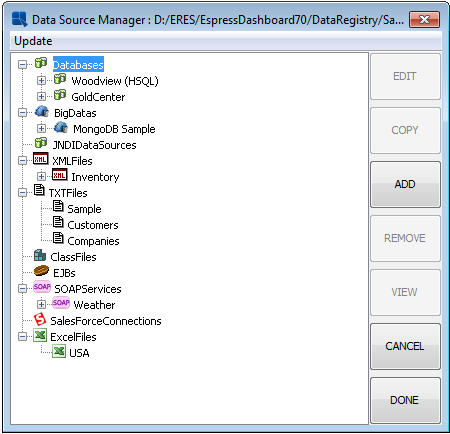Collapse the BigDatas tree node
Viewport: 450px width, 434px height.
[x=22, y=113]
